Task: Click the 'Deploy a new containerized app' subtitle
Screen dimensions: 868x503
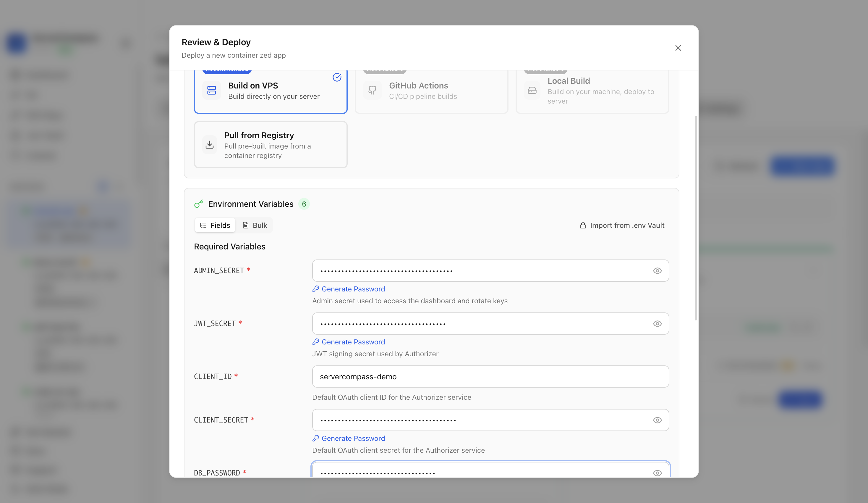Action: [234, 55]
